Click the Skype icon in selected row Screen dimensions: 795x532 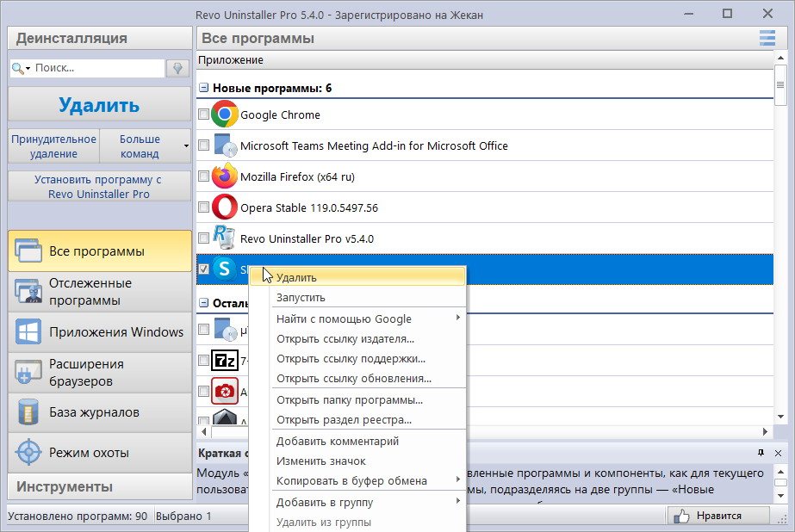224,269
